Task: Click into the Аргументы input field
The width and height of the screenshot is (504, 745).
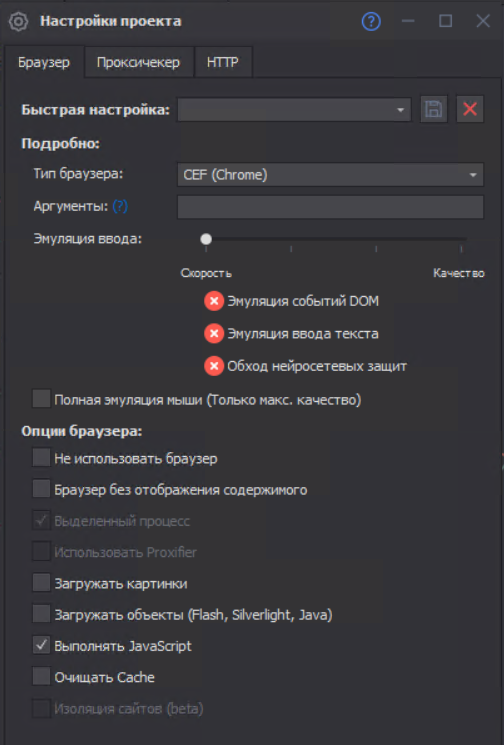Action: point(330,207)
